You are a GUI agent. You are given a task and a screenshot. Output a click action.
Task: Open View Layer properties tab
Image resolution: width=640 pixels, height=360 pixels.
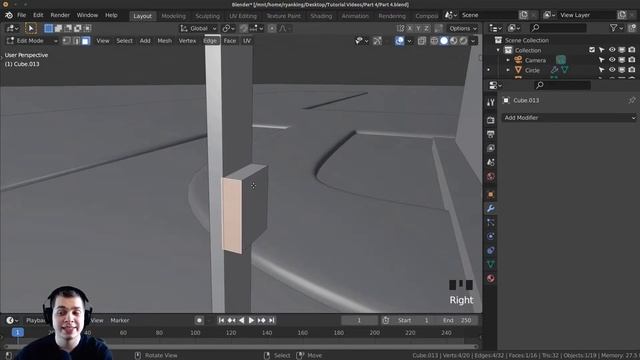point(491,148)
